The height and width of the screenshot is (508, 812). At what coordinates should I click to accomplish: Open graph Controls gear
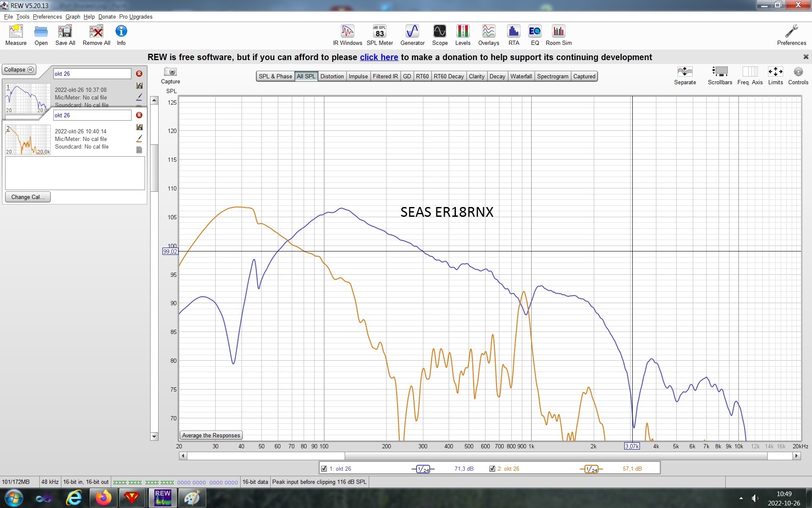pyautogui.click(x=798, y=75)
